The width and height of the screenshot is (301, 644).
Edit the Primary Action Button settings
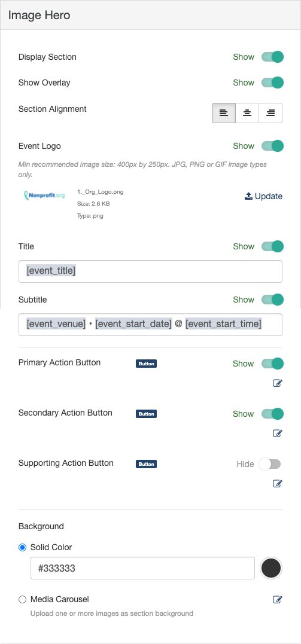(x=278, y=383)
